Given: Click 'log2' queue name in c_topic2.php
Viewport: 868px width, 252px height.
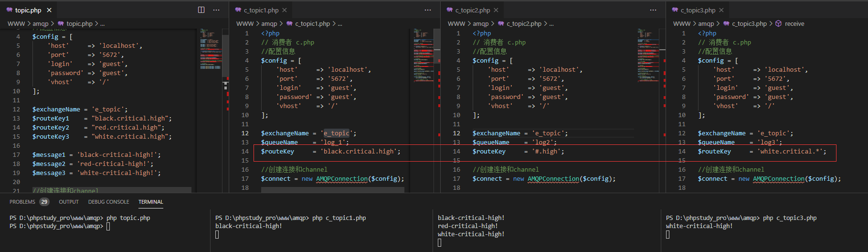Looking at the screenshot, I should [x=542, y=142].
